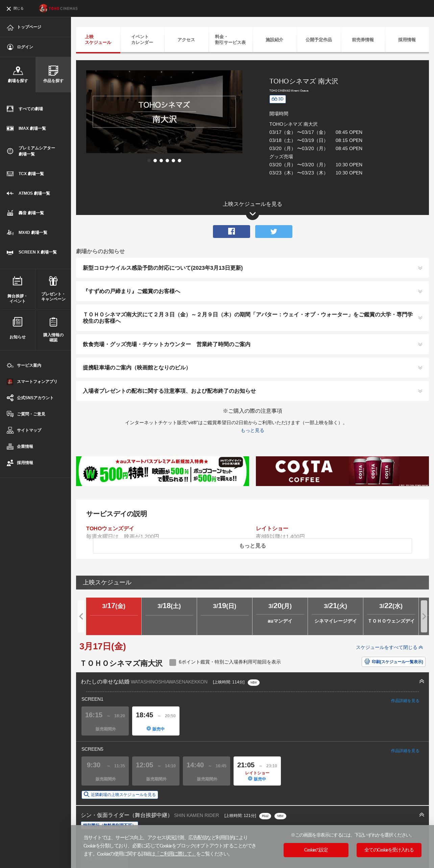Select 作品を探す film icon
This screenshot has width=434, height=868.
53,71
